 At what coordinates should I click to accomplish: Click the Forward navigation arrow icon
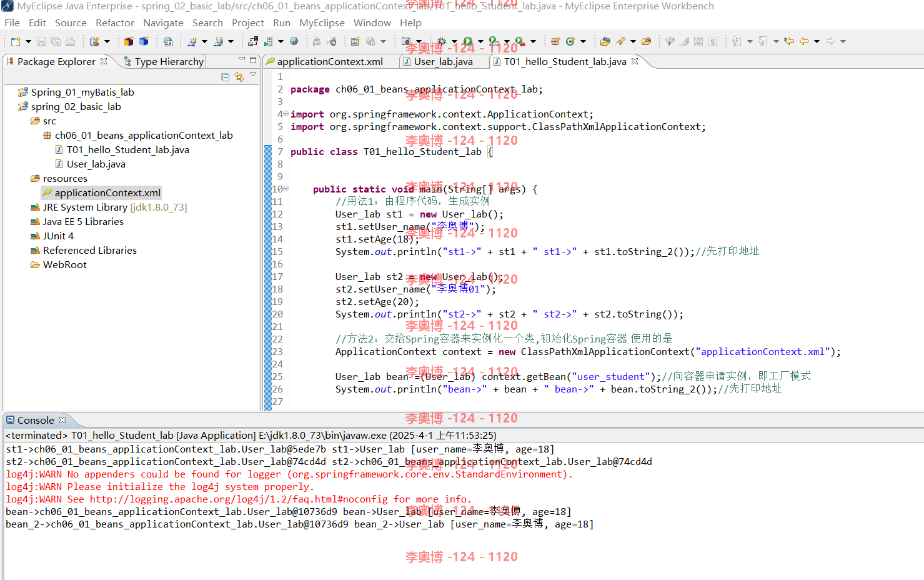point(830,41)
